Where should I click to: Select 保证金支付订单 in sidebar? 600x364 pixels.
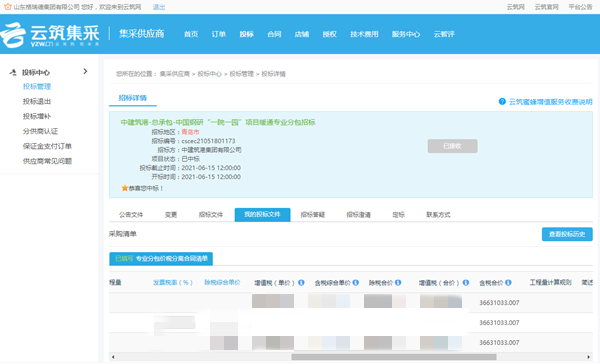pyautogui.click(x=47, y=146)
